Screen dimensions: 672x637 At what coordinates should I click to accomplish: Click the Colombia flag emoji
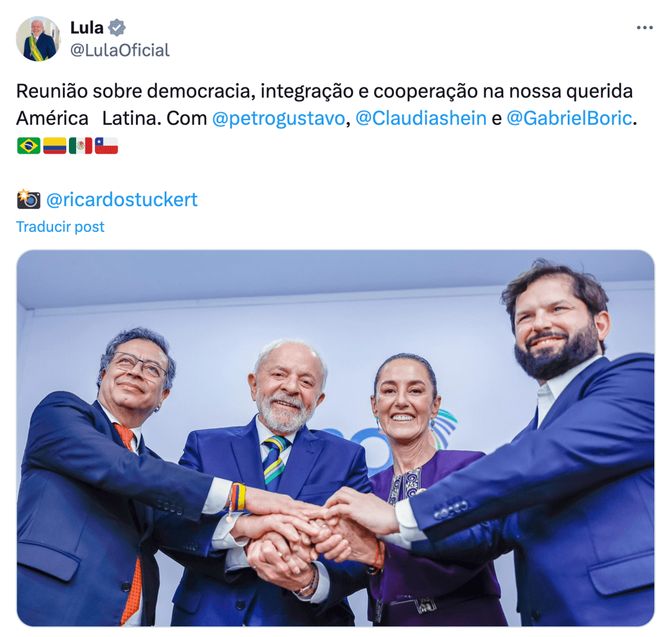point(55,146)
